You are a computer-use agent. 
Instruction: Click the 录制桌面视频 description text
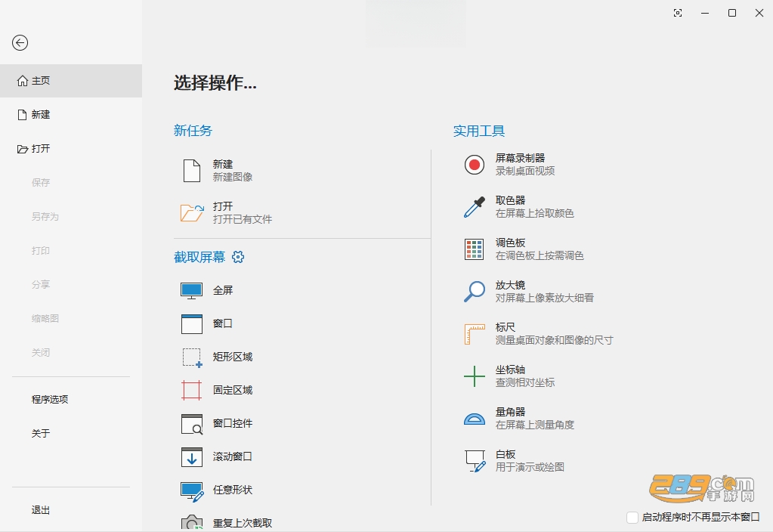(x=525, y=171)
